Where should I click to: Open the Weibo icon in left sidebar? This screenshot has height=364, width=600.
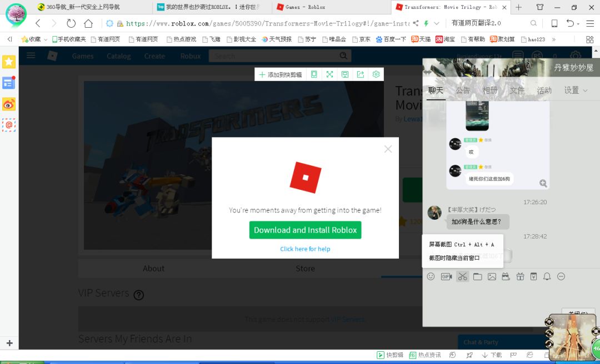9,104
